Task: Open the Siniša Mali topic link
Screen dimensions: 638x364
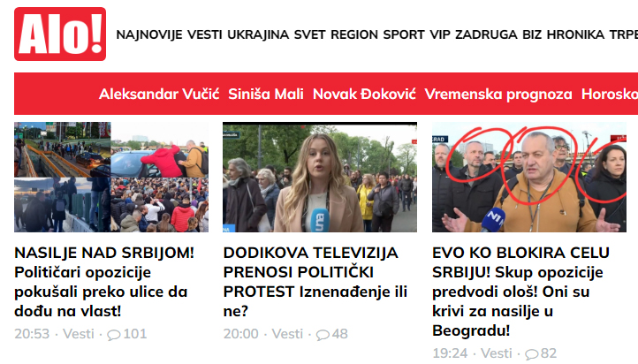Action: [266, 94]
